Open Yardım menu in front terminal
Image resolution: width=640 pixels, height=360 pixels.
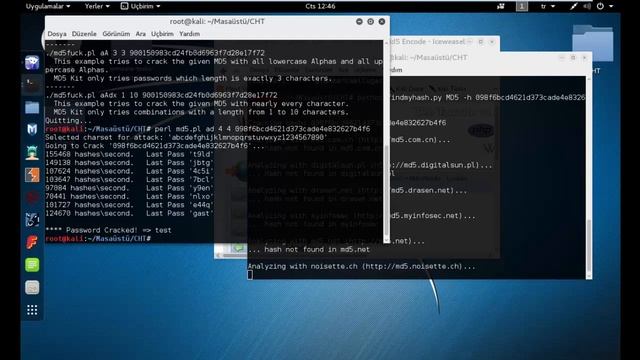(x=189, y=34)
